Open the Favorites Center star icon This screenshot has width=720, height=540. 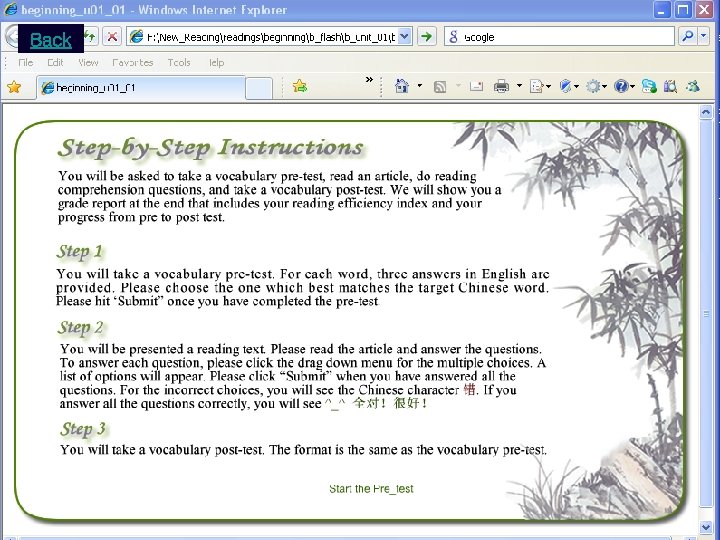click(14, 87)
